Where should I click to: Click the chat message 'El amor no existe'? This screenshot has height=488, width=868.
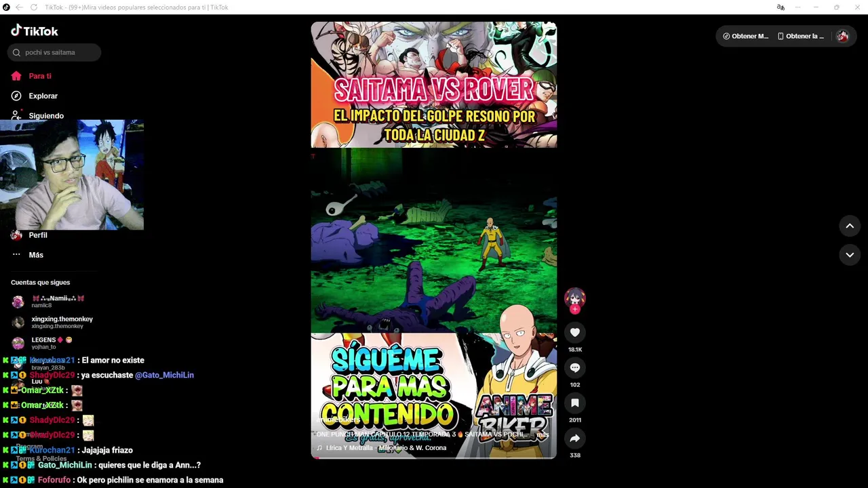[113, 361]
